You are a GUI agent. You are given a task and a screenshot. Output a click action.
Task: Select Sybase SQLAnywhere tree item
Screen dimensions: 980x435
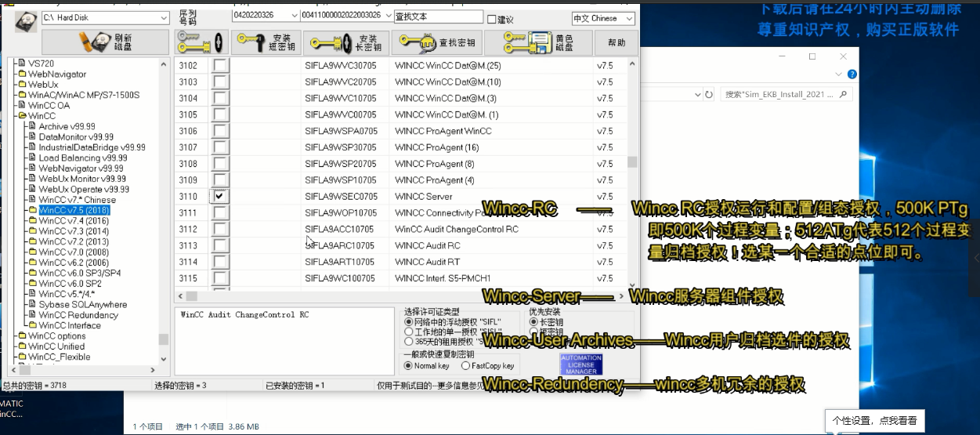82,304
